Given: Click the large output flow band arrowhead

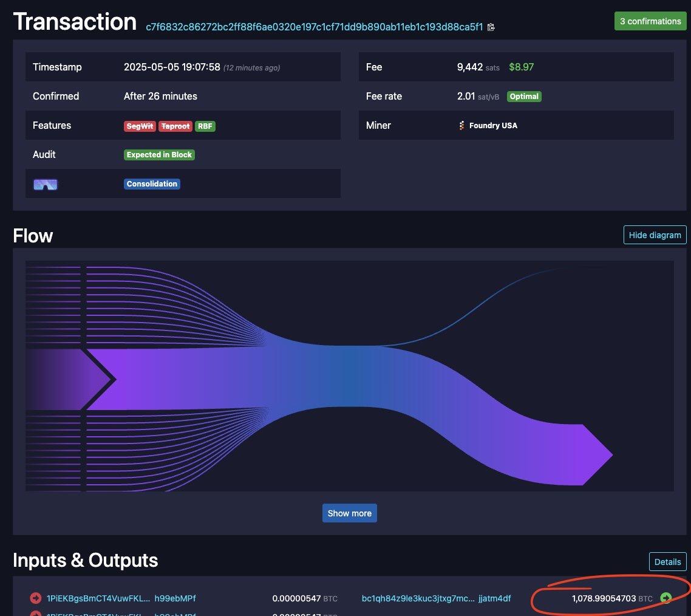Looking at the screenshot, I should tap(597, 454).
